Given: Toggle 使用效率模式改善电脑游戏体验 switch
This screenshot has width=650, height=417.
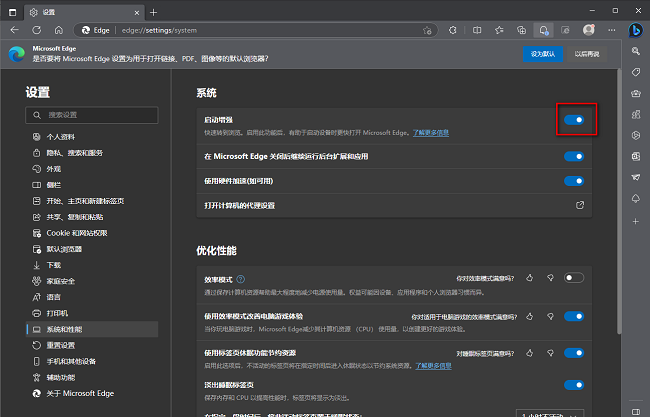Looking at the screenshot, I should [574, 316].
